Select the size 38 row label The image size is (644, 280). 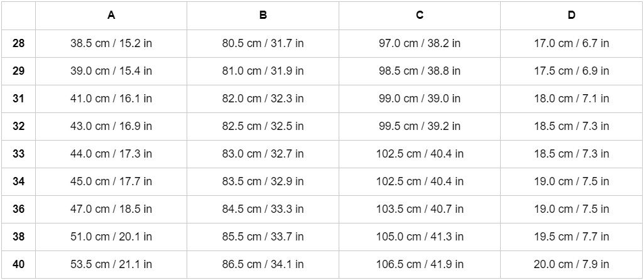[19, 237]
